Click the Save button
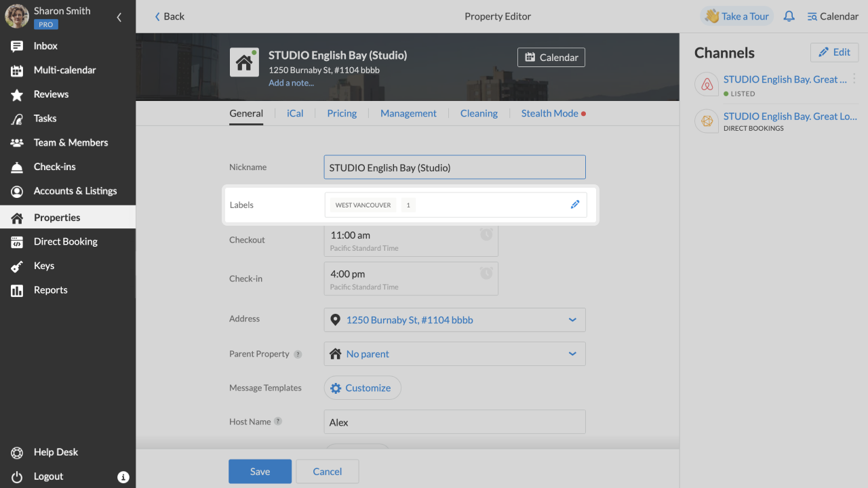Image resolution: width=868 pixels, height=488 pixels. (260, 472)
